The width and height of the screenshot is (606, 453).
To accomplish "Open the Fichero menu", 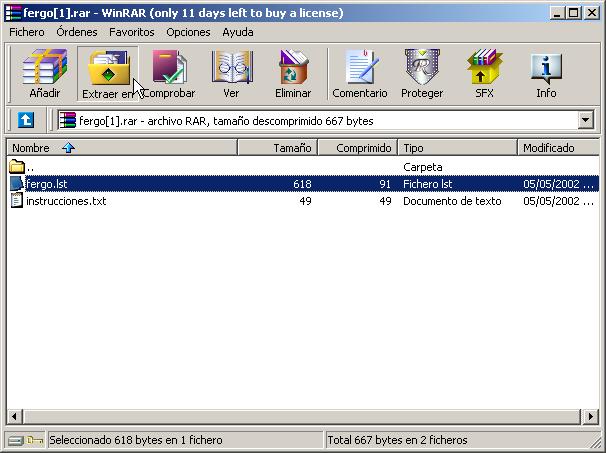I will 27,32.
